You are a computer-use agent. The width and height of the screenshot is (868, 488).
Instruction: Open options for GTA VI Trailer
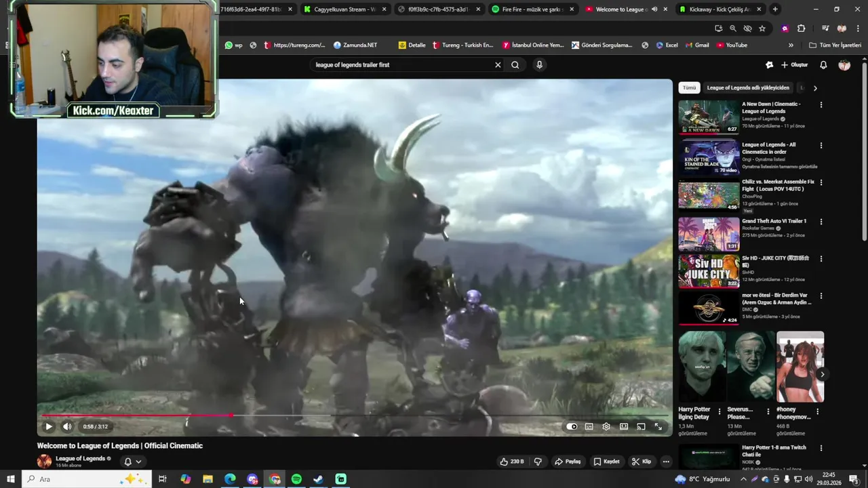tap(821, 222)
